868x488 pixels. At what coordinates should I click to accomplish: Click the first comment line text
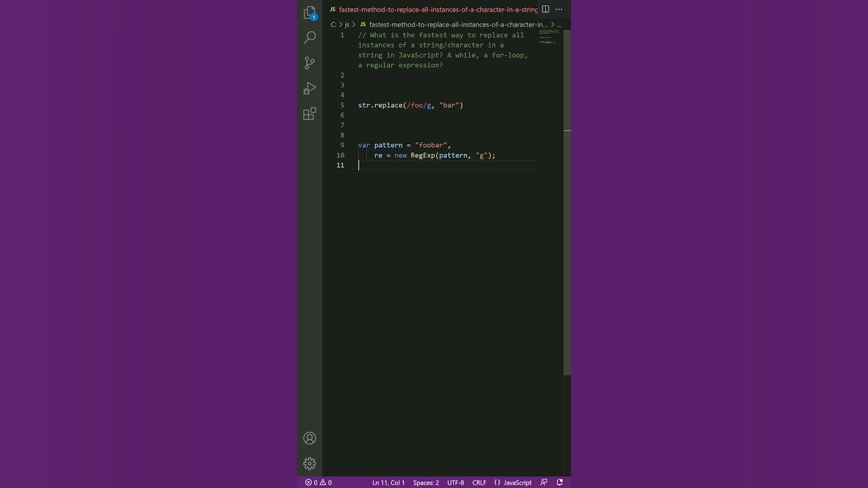coord(441,35)
